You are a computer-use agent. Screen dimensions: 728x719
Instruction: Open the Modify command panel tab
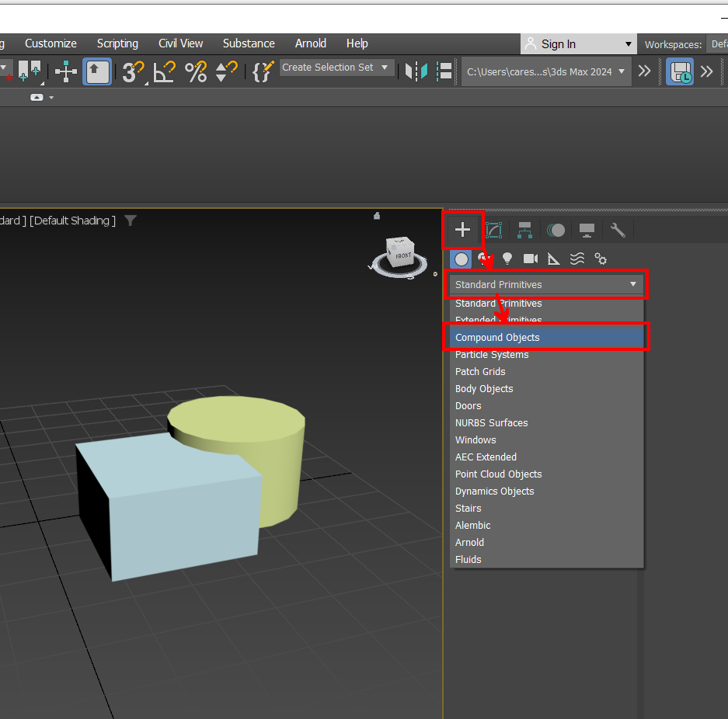point(493,230)
